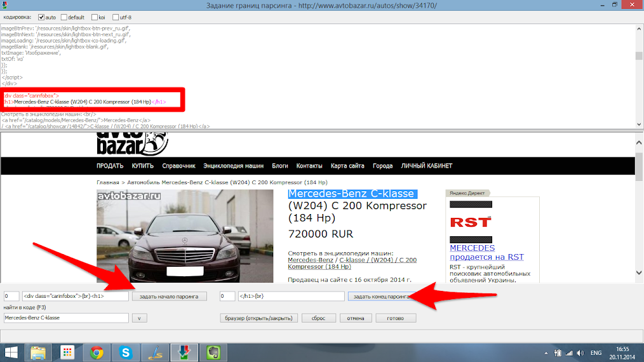Click the RST ad logo
The width and height of the screenshot is (644, 362).
point(471,222)
